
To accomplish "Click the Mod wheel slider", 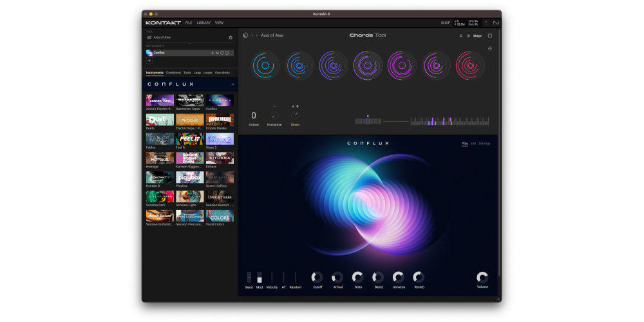I will tap(260, 277).
